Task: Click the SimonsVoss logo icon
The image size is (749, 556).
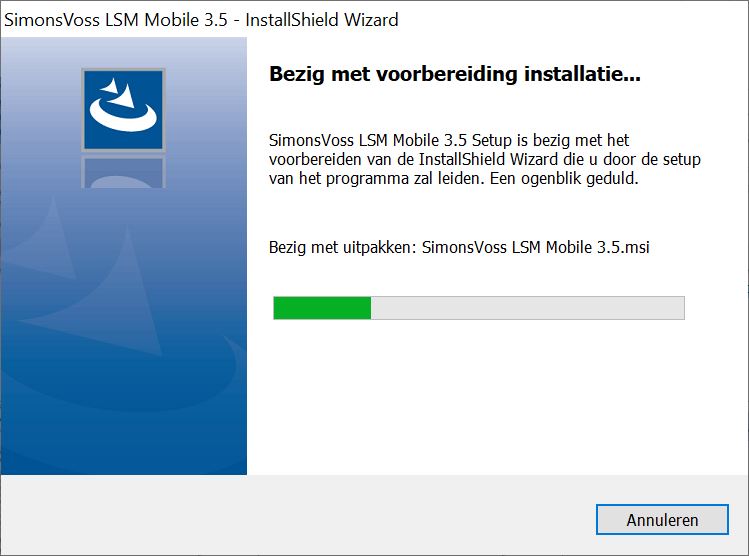Action: click(x=123, y=110)
